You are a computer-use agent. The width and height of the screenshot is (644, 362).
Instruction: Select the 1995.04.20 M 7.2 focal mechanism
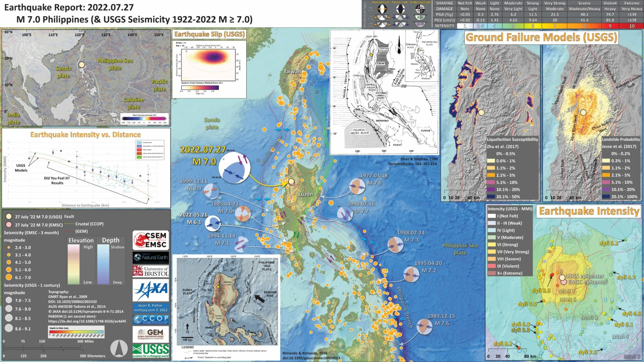411,274
